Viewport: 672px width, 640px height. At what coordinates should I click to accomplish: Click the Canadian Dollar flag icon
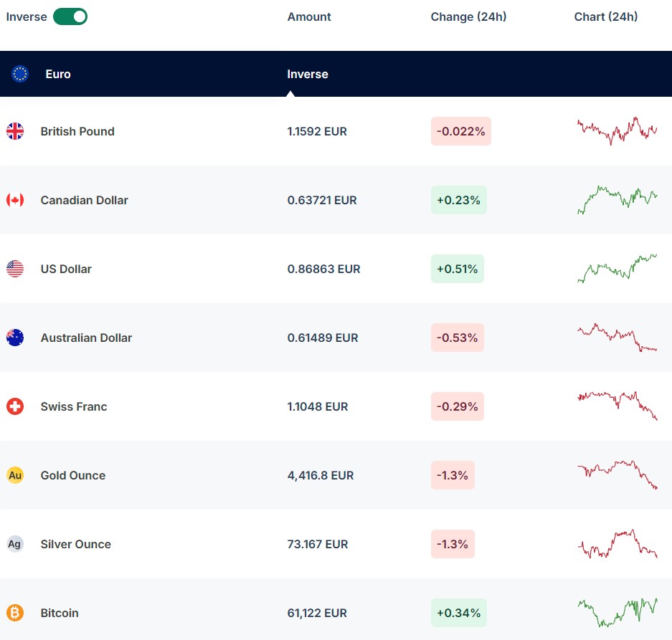(15, 200)
